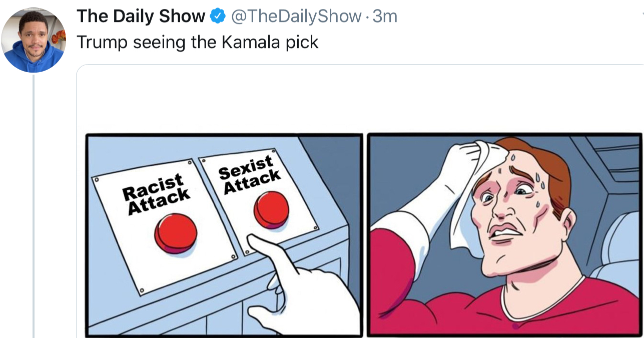
Task: Click the 'Racist Attack' label text
Action: click(156, 194)
